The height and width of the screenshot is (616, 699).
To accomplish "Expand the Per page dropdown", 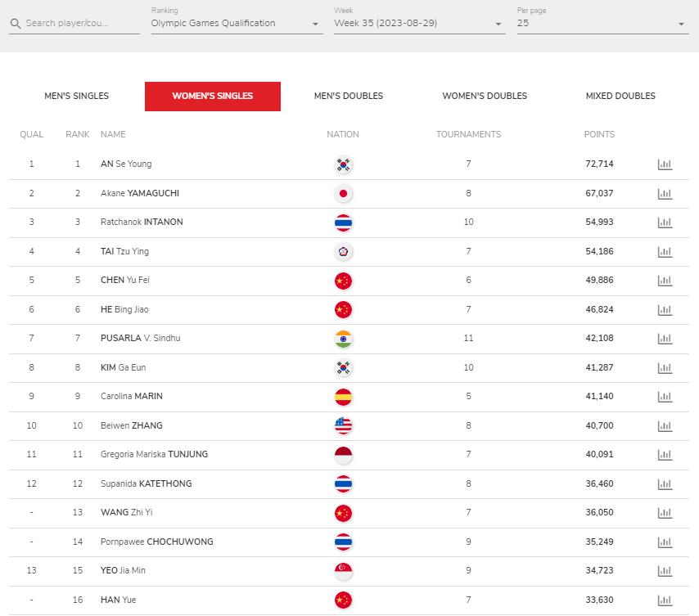I will (x=602, y=23).
